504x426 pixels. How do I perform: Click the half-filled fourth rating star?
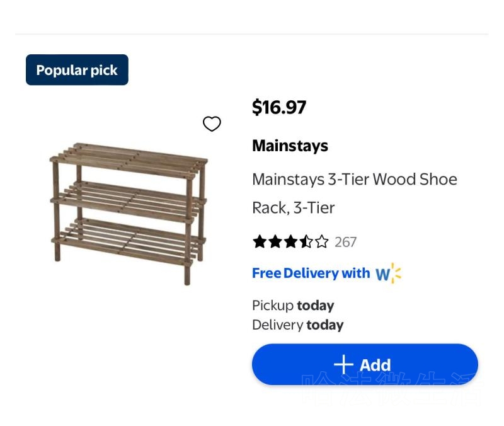[x=306, y=242]
